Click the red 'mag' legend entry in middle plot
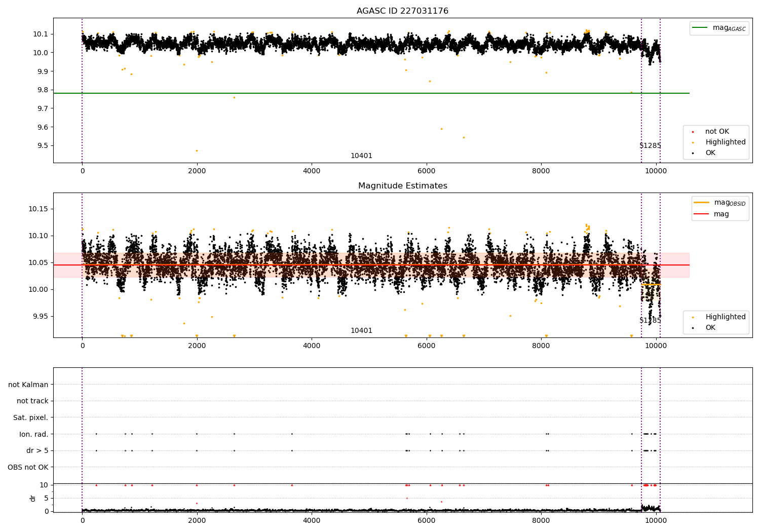This screenshot has height=532, width=760. tap(711, 214)
